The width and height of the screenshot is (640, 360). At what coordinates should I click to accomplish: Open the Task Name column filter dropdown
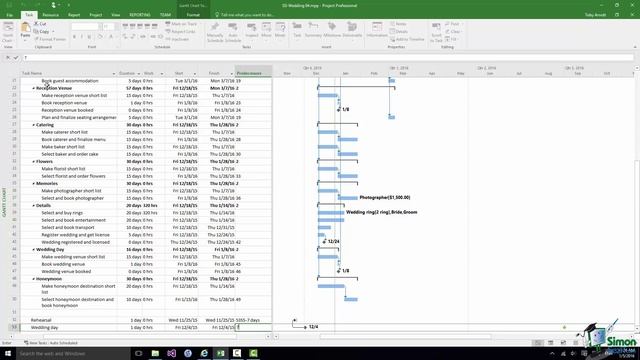tap(113, 73)
